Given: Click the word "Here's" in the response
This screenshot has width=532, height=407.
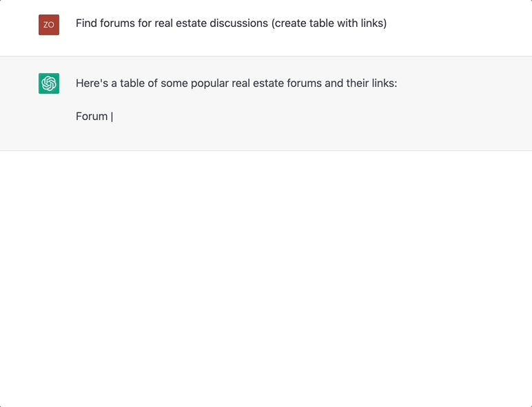Looking at the screenshot, I should (x=92, y=83).
